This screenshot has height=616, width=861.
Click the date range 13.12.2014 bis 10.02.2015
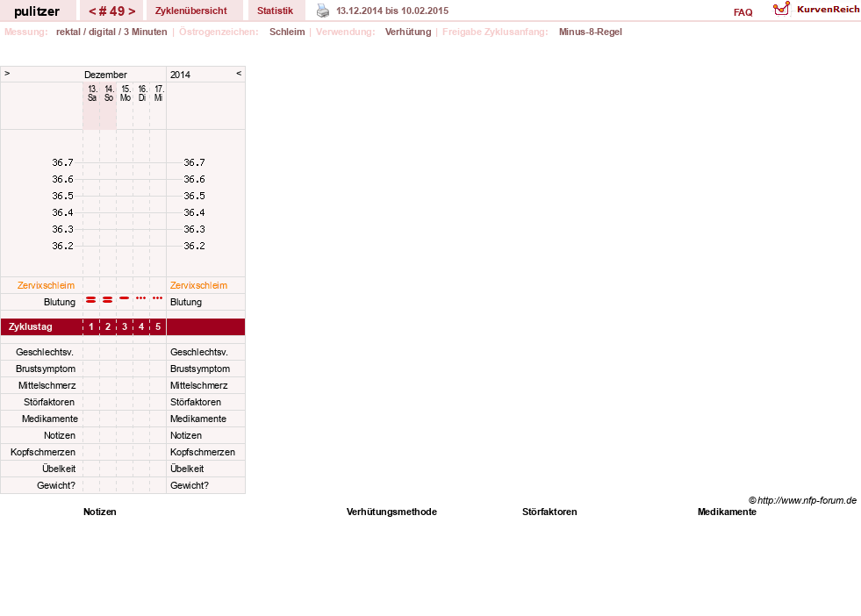point(392,11)
